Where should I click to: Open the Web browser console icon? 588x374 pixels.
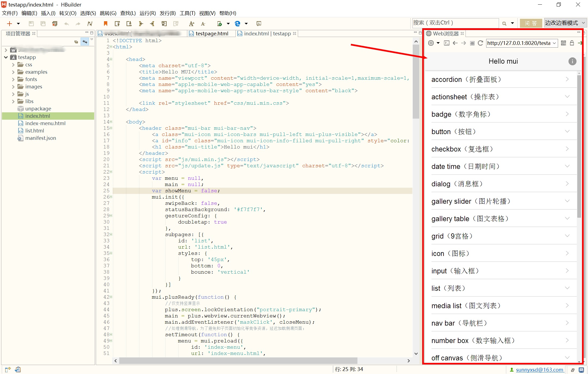(447, 43)
